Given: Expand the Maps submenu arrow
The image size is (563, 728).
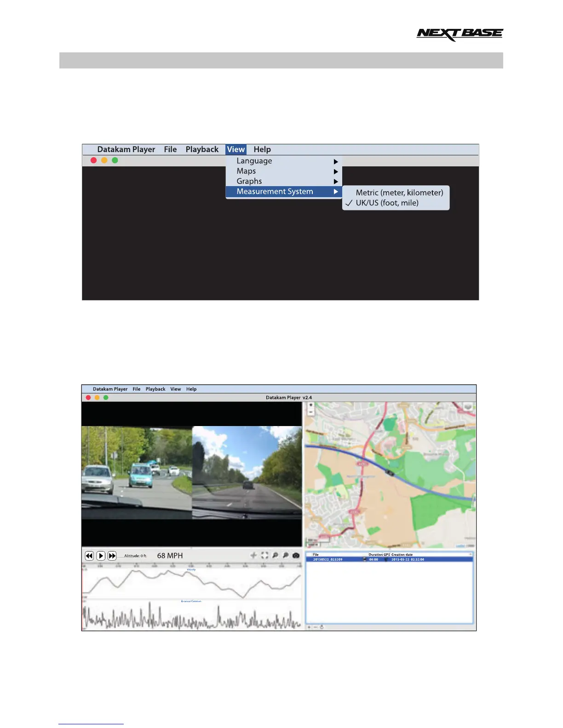Looking at the screenshot, I should tap(336, 171).
